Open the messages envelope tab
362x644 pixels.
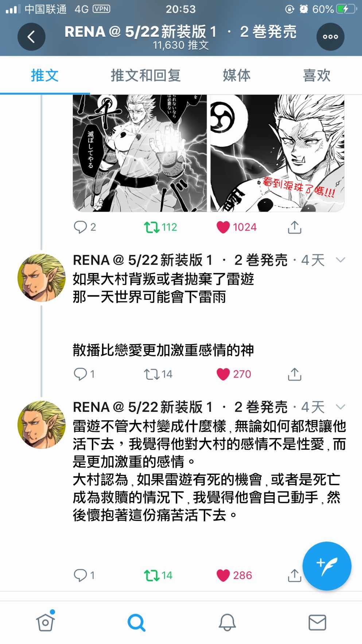click(x=317, y=622)
